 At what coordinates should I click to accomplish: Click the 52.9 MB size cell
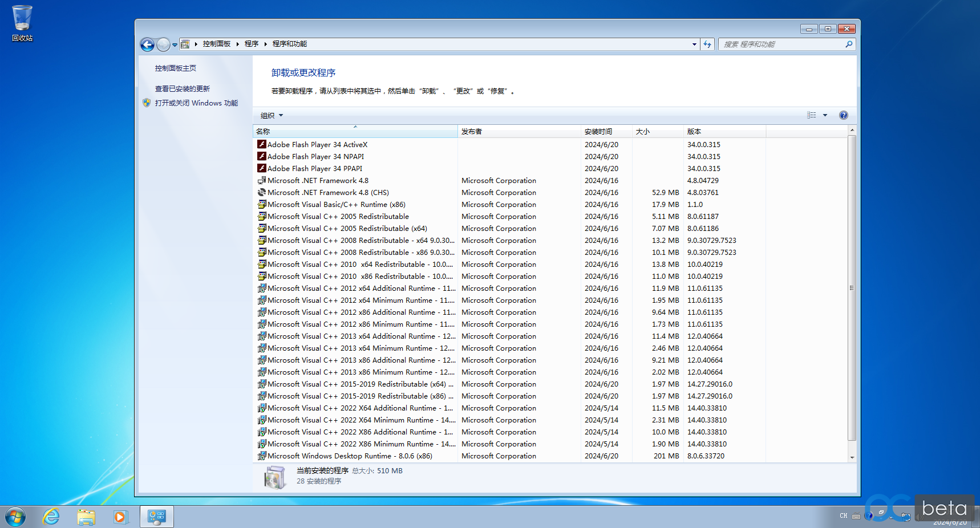point(666,192)
